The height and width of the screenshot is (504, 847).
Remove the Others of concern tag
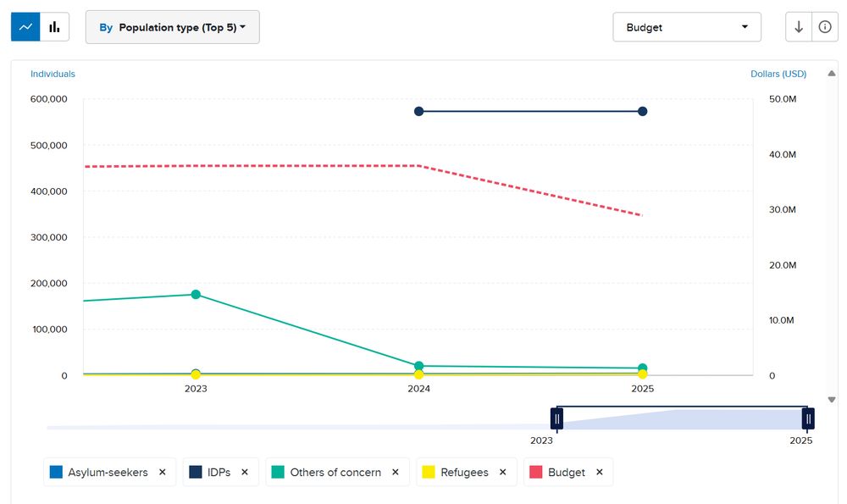click(x=396, y=473)
